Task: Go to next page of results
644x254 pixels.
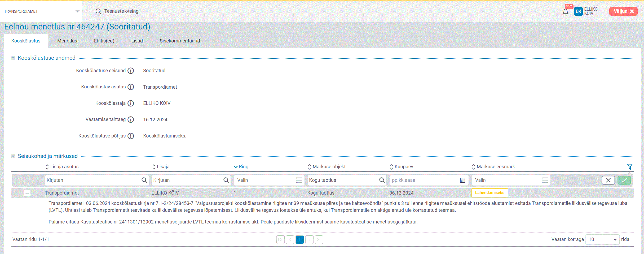Action: (309, 240)
